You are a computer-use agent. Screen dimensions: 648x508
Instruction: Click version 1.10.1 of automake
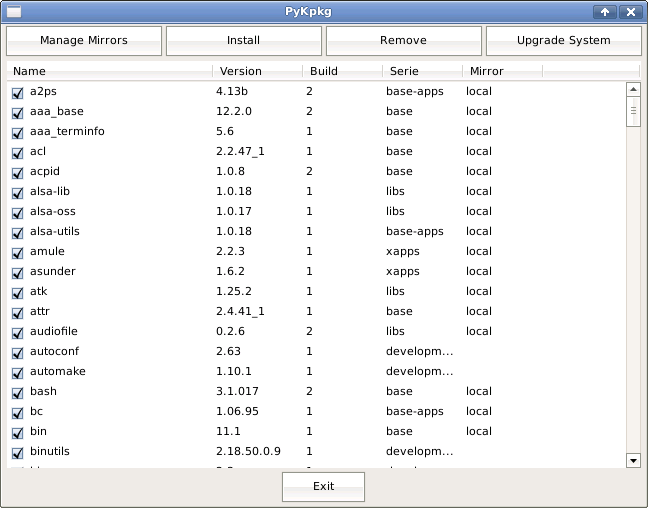[233, 371]
